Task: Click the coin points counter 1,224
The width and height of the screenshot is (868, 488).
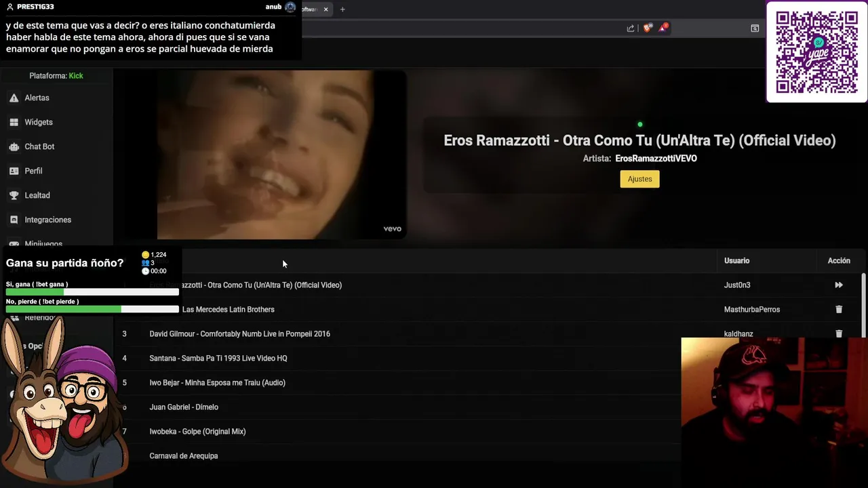Action: 154,255
